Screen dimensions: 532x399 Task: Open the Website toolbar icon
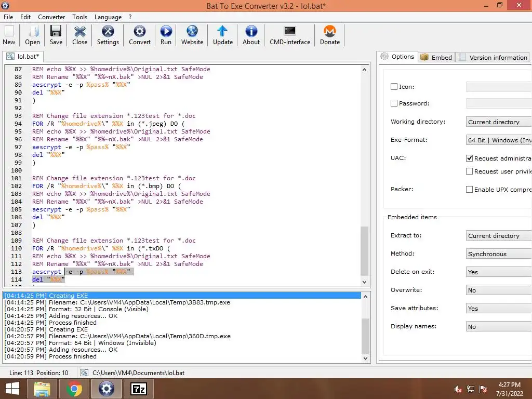tap(192, 35)
